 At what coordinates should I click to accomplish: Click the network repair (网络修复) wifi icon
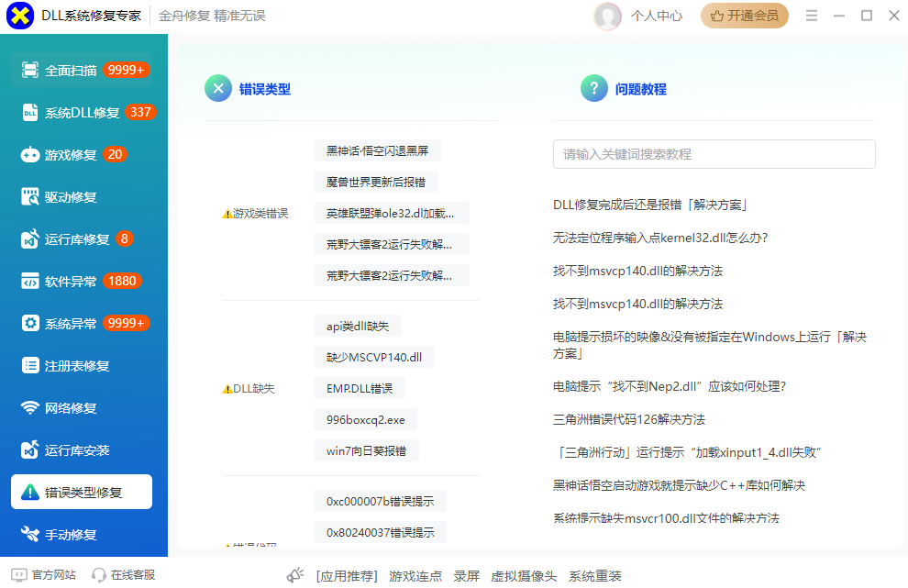point(30,408)
